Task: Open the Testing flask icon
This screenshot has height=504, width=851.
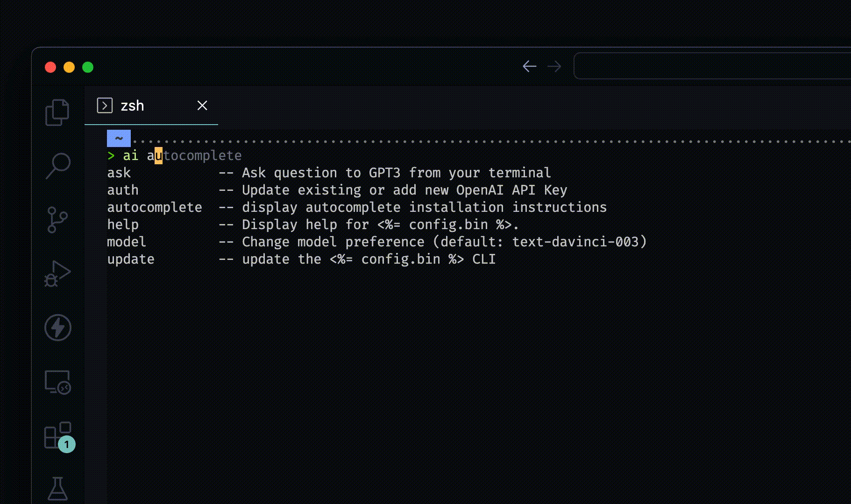Action: click(58, 488)
